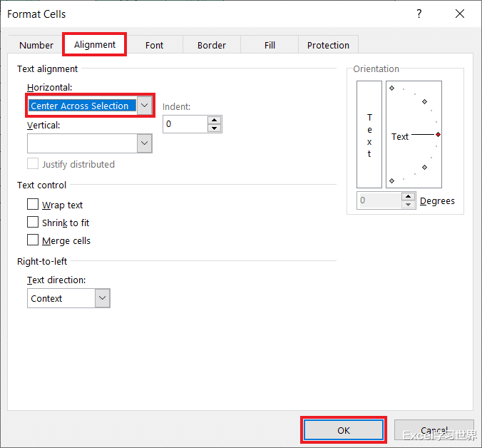This screenshot has height=448, width=482.
Task: Open the Protection tab
Action: tap(328, 45)
